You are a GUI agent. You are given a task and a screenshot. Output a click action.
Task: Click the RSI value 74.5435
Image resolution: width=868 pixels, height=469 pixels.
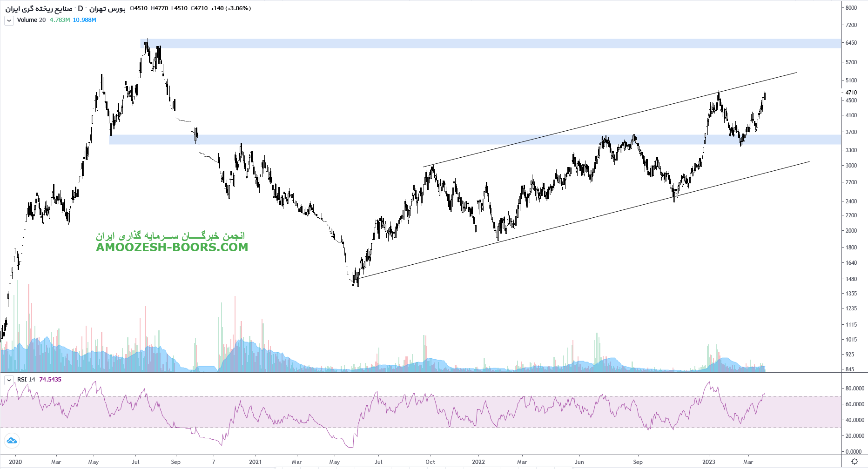[x=50, y=380]
